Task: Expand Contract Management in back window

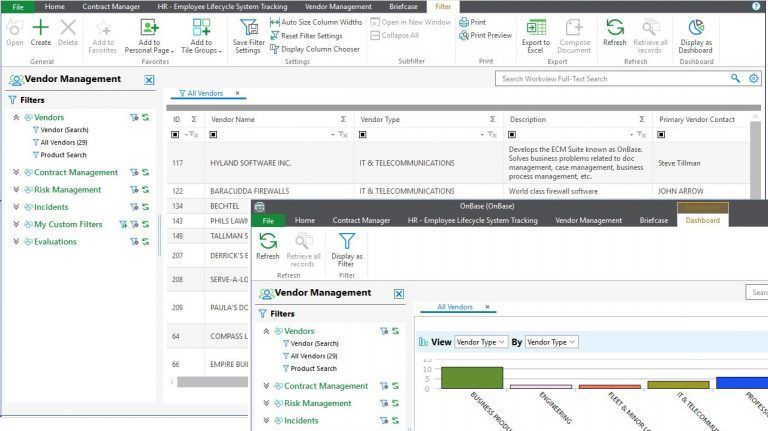Action: [x=16, y=172]
